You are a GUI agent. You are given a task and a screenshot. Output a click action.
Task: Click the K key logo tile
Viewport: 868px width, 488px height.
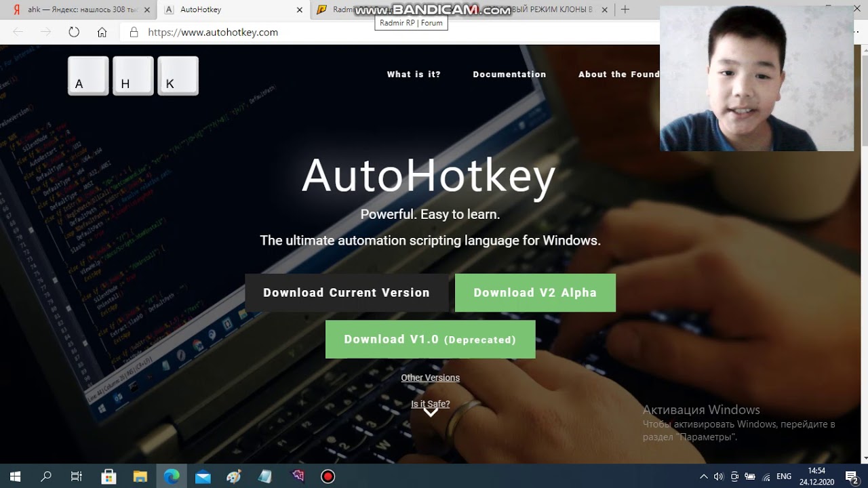coord(178,76)
